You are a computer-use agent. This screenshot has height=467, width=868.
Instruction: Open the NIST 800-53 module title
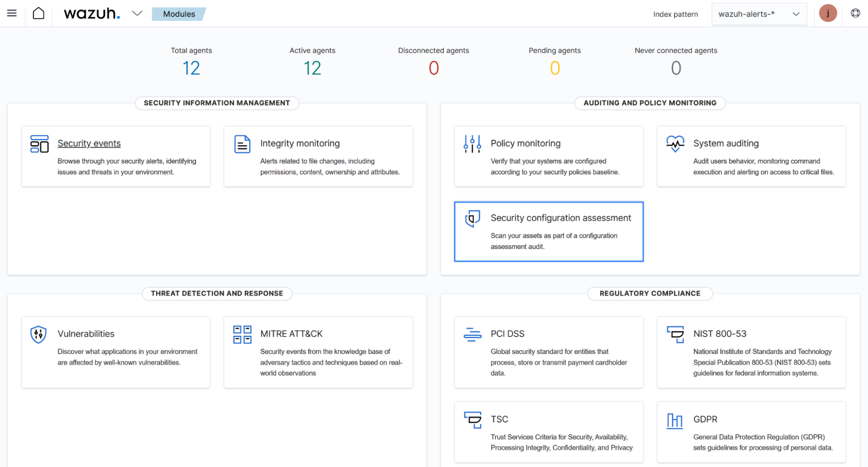click(x=720, y=334)
